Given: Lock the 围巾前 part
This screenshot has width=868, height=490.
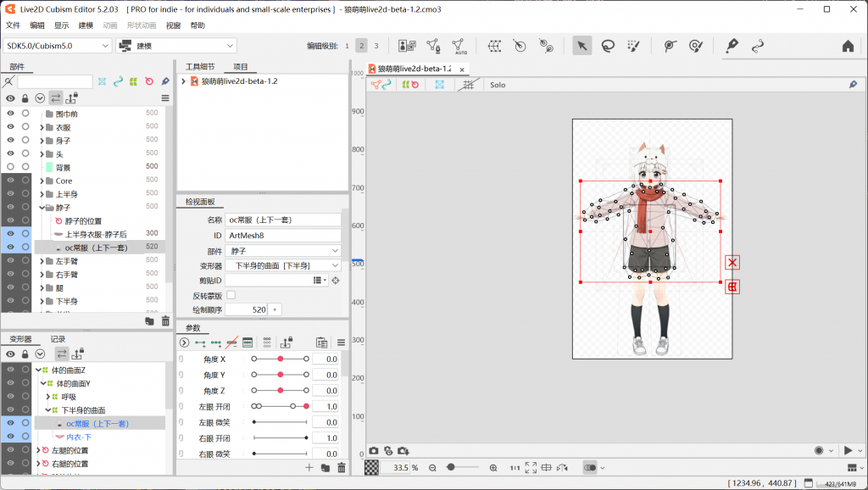Looking at the screenshot, I should tap(25, 113).
